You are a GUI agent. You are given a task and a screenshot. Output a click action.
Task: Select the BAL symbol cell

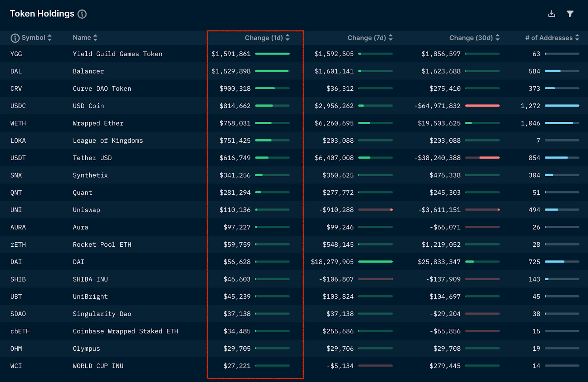(16, 71)
